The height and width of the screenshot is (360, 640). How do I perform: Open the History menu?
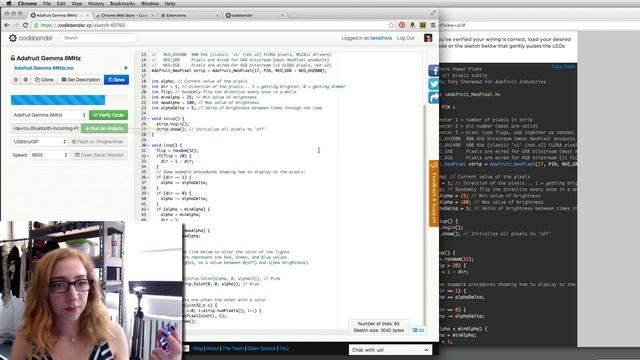coord(96,4)
